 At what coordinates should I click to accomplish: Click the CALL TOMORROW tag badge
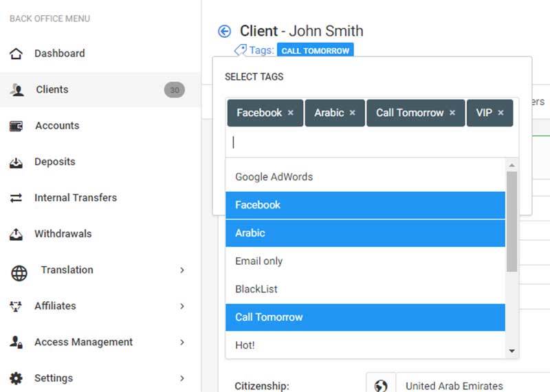coord(315,51)
